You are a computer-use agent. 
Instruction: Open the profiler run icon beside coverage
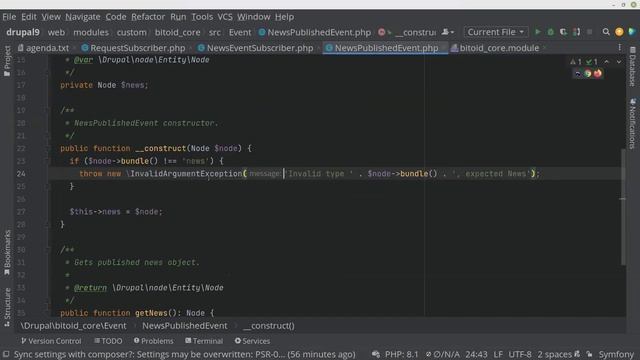coord(576,32)
